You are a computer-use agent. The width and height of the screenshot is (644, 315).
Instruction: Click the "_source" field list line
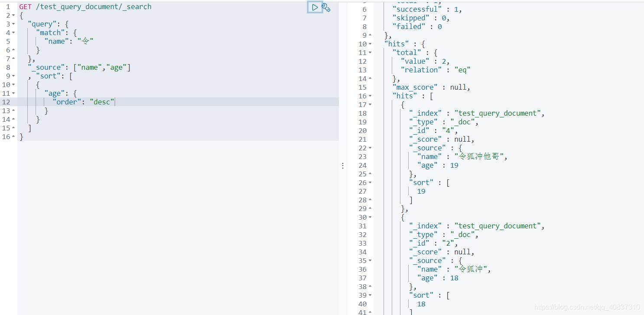tap(79, 67)
